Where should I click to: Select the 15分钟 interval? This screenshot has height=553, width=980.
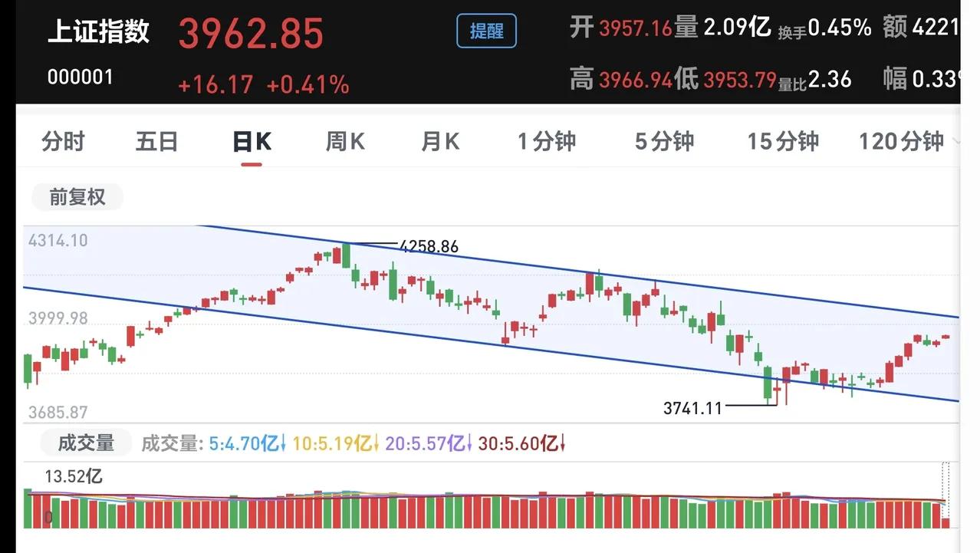pyautogui.click(x=783, y=141)
